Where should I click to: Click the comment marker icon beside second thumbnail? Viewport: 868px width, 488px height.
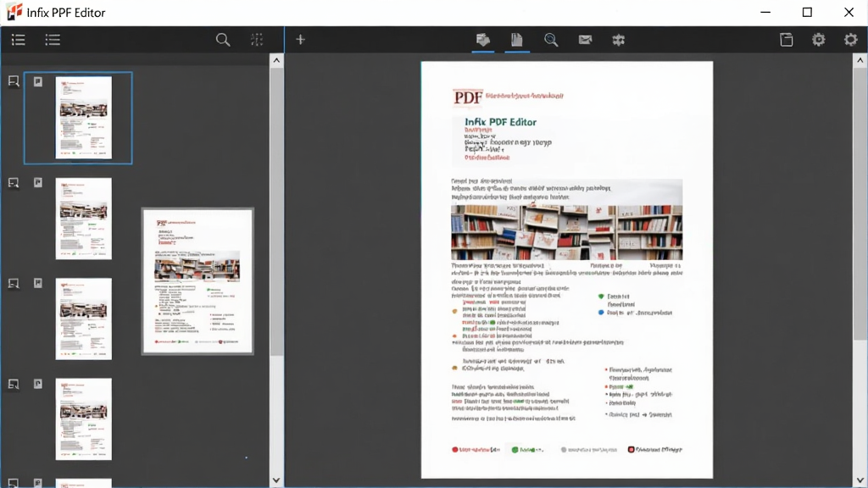click(x=14, y=183)
